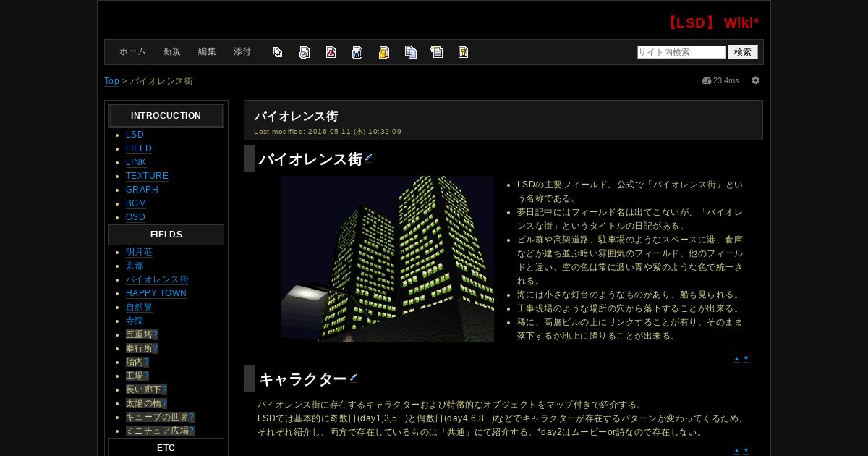Open the OSD sidebar link

pos(135,217)
